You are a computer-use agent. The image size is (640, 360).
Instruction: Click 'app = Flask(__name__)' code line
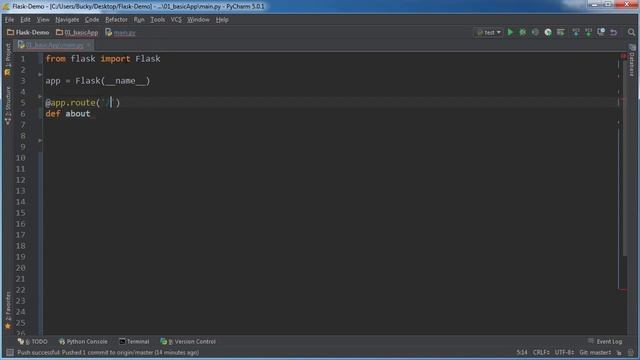[98, 81]
